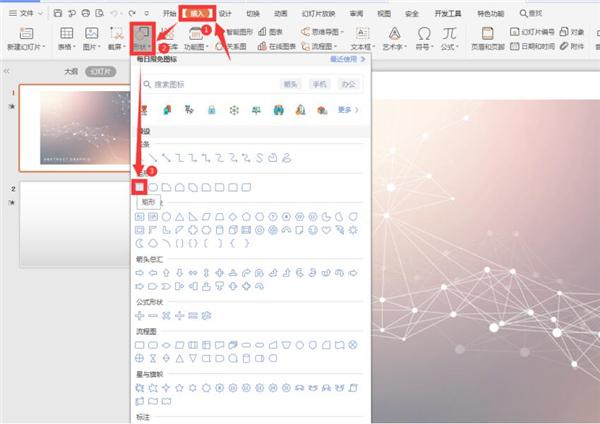Viewport: 600px width, 424px height.
Task: Select the rectangle shape in the shapes list
Action: (x=140, y=187)
